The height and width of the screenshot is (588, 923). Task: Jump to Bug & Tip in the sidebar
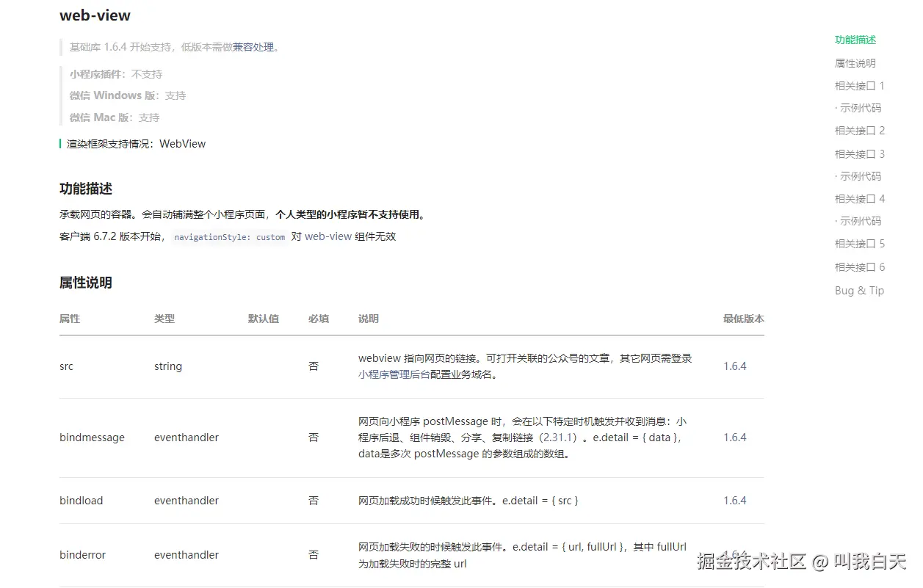click(x=860, y=291)
